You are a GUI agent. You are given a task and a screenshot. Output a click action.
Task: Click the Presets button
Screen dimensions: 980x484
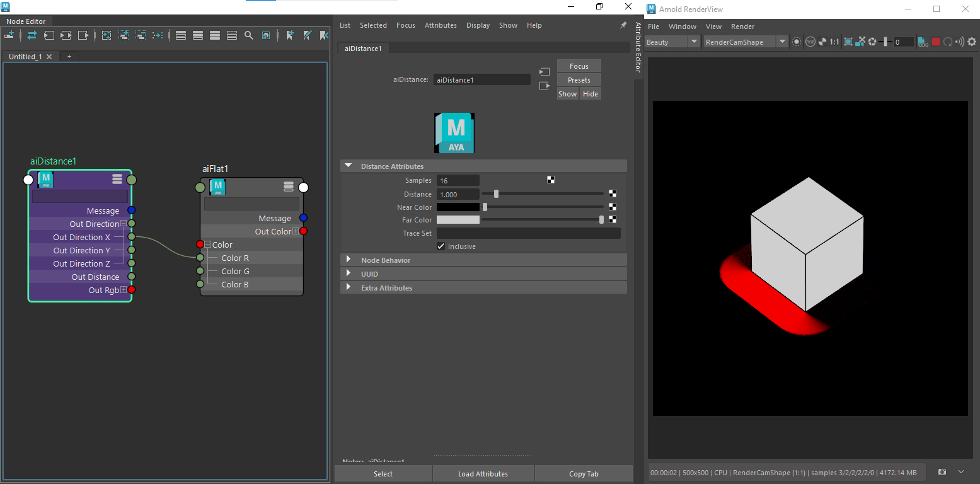(x=579, y=80)
